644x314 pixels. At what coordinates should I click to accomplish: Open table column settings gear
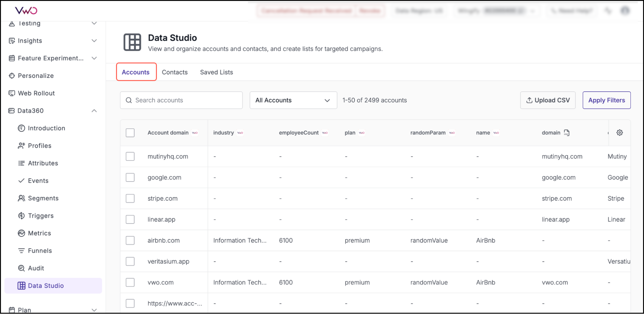[619, 133]
